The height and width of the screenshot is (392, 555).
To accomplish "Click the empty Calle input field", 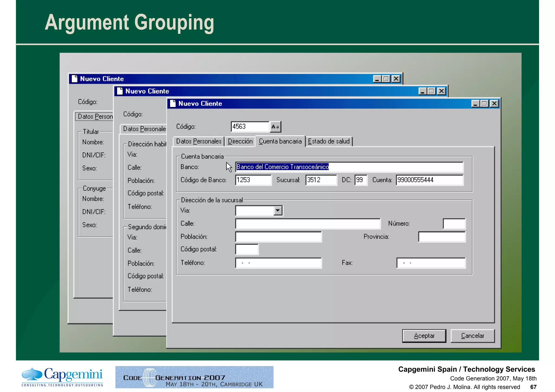I will tap(308, 224).
